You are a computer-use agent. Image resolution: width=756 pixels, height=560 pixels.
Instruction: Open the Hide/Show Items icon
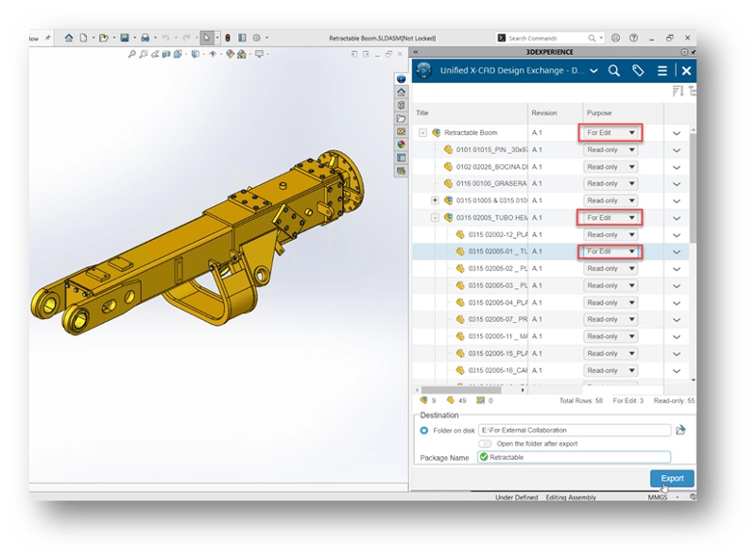tap(213, 54)
